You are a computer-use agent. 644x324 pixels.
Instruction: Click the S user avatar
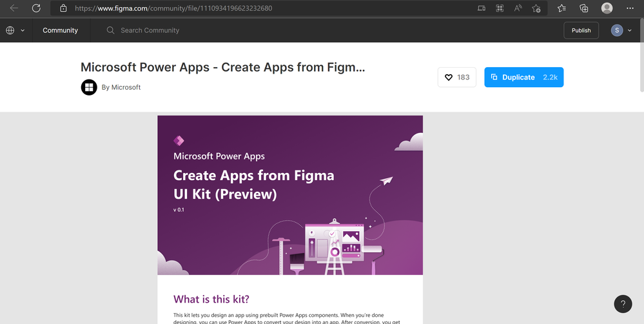click(x=617, y=30)
